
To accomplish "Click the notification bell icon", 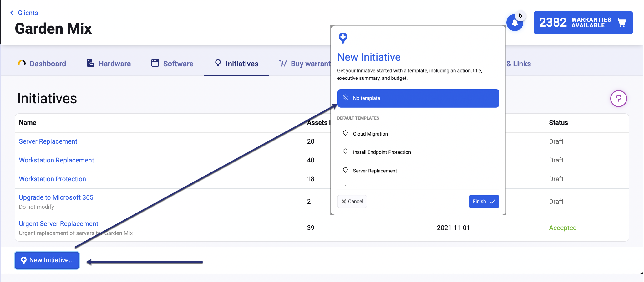I will (515, 23).
